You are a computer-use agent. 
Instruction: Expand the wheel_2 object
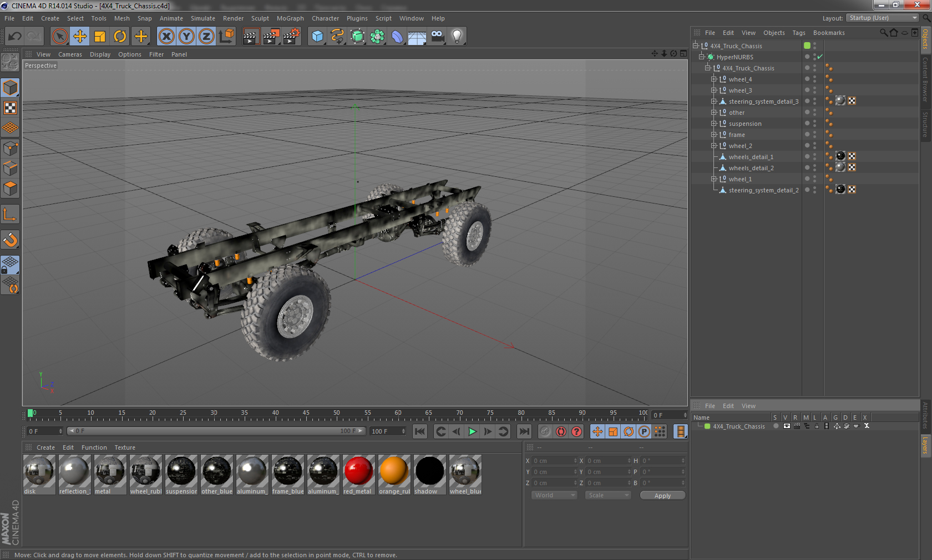714,145
